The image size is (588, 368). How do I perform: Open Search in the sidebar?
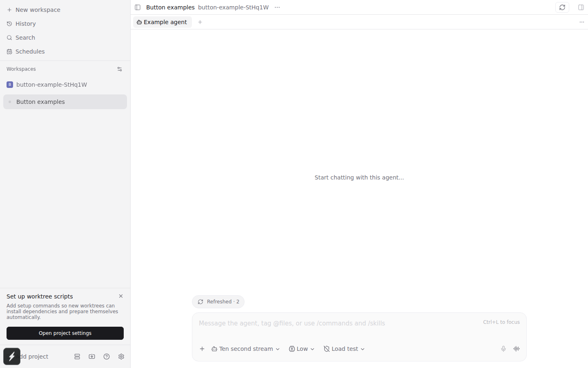coord(65,38)
